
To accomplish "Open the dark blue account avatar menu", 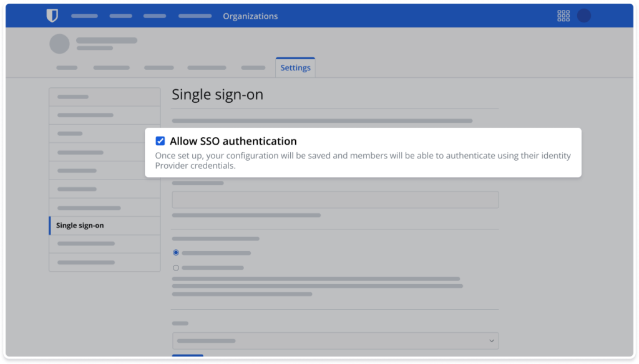I will (583, 16).
